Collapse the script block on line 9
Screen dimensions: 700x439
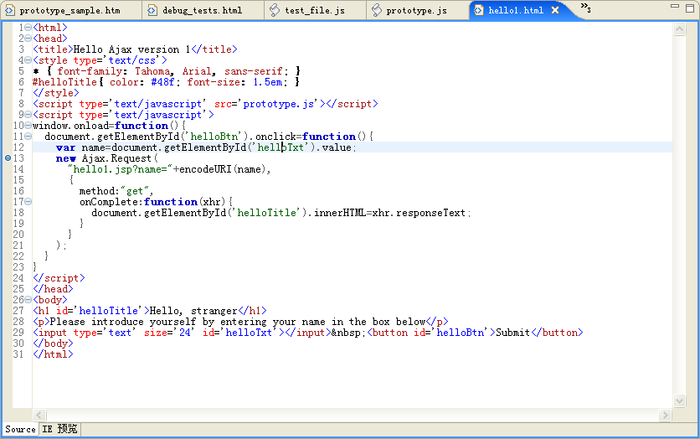(28, 115)
